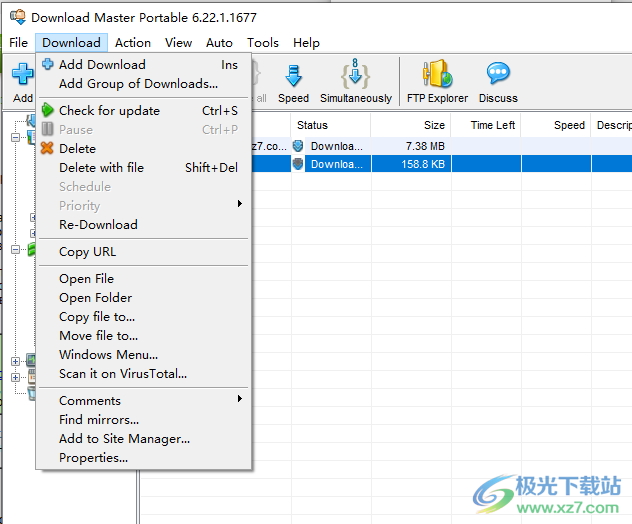This screenshot has width=632, height=524.
Task: Click the blue plus icon beside Add Download
Action: click(x=48, y=64)
